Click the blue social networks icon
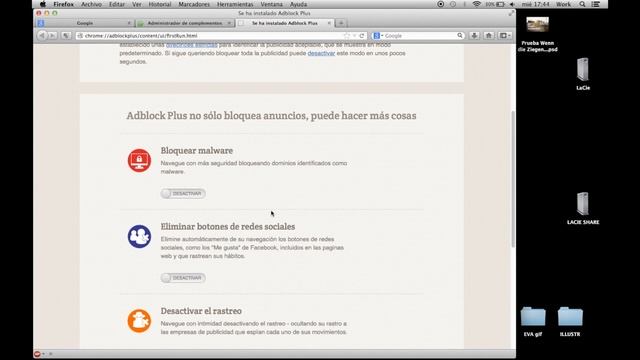640x360 pixels. point(139,236)
